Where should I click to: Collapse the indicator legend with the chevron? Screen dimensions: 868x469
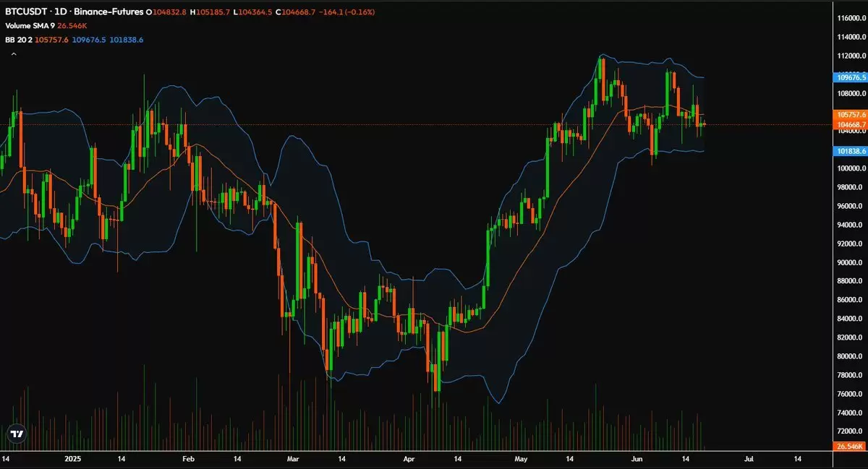13,53
